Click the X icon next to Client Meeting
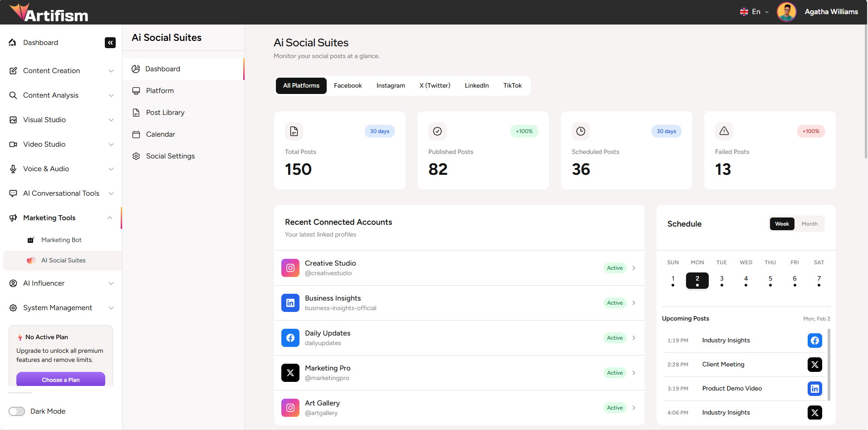 coord(814,365)
